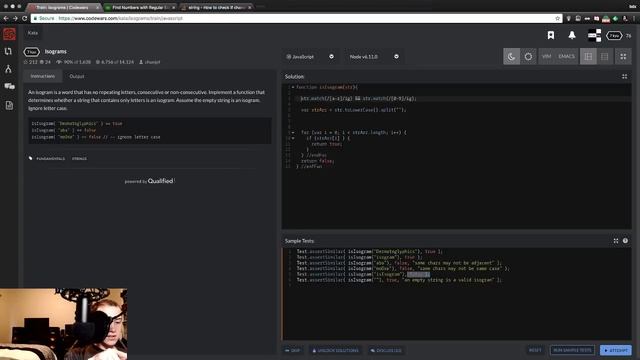The image size is (640, 360).
Task: Open the kata author profile link
Action: [x=150, y=62]
